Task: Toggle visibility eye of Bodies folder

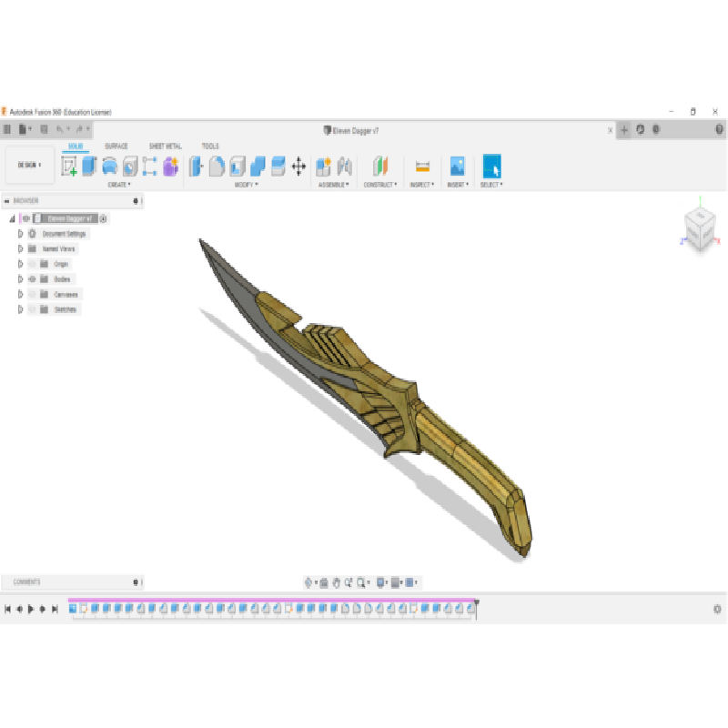Action: click(32, 279)
